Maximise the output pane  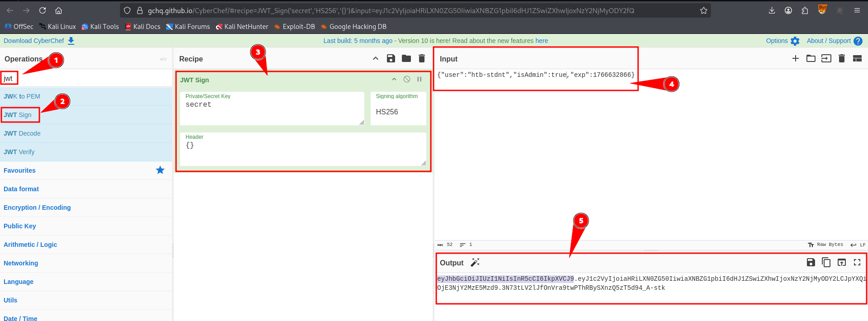tap(857, 262)
